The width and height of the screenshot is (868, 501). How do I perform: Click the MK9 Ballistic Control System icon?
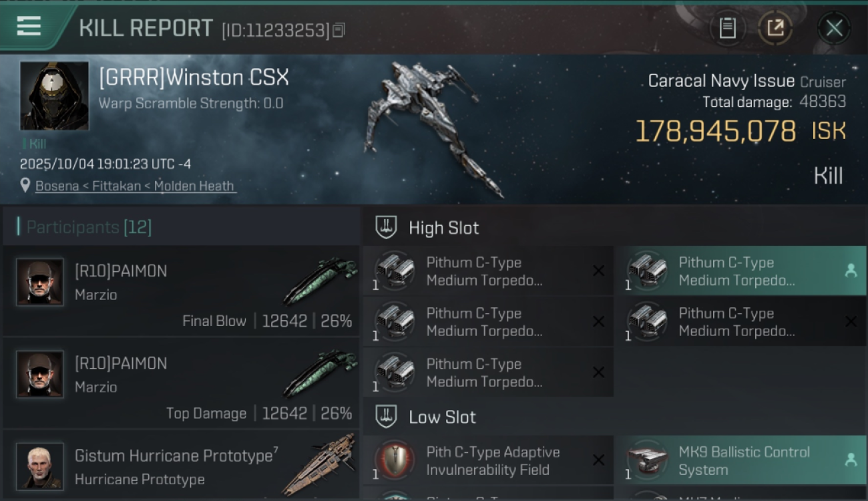pyautogui.click(x=646, y=460)
